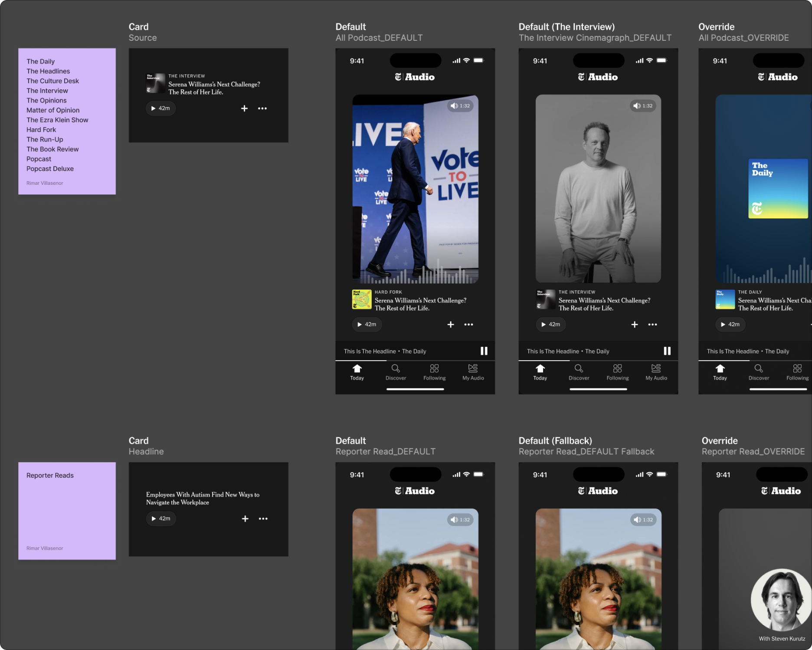Mute audio on Reporter Read_DEFAULT screen
812x650 pixels.
(460, 520)
